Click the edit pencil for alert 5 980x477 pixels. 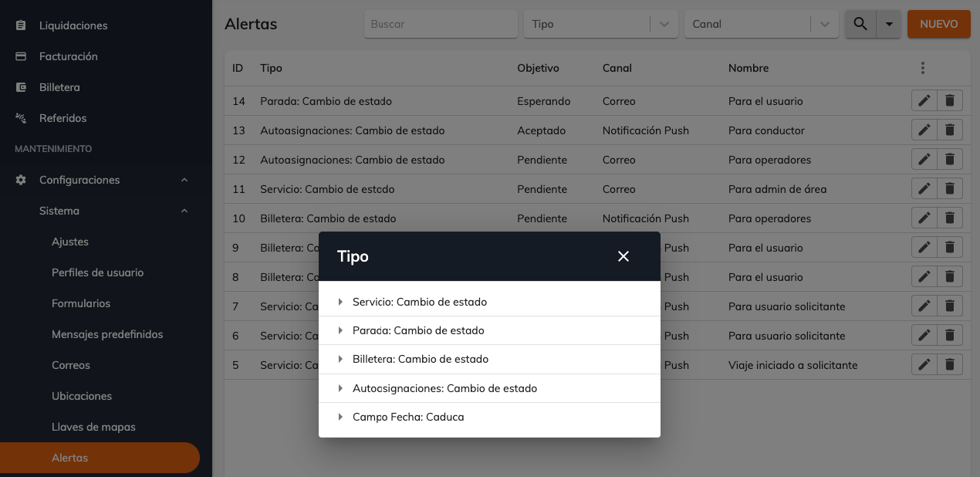(x=924, y=364)
